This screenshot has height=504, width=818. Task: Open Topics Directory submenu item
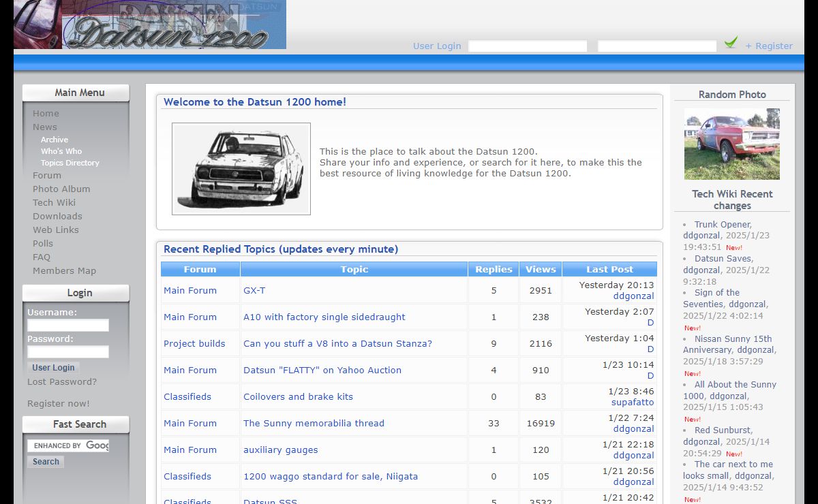(70, 163)
